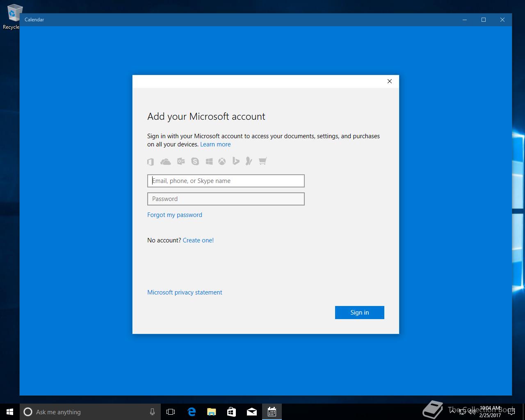Image resolution: width=525 pixels, height=420 pixels.
Task: Open File Explorer from the taskbar
Action: pyautogui.click(x=212, y=412)
